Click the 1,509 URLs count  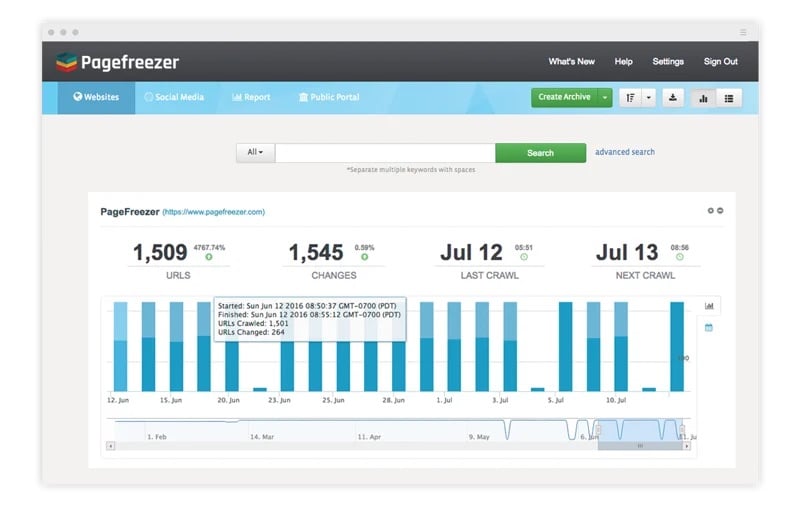160,252
